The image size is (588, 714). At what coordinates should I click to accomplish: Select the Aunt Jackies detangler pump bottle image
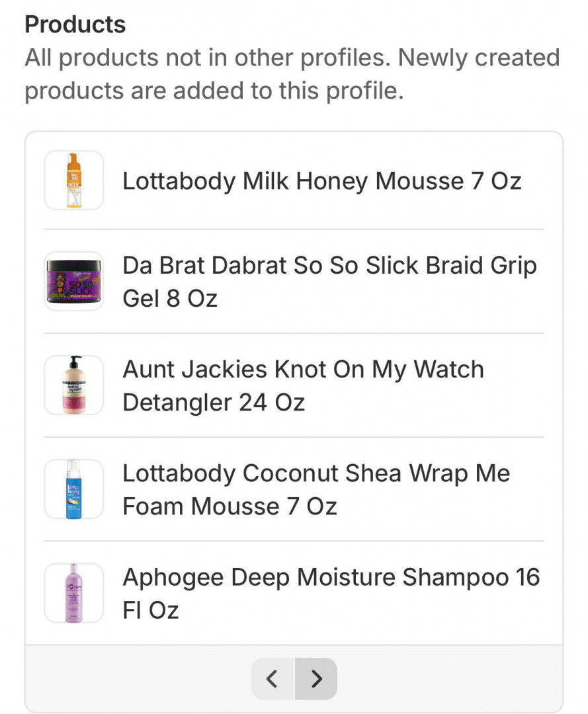click(73, 385)
